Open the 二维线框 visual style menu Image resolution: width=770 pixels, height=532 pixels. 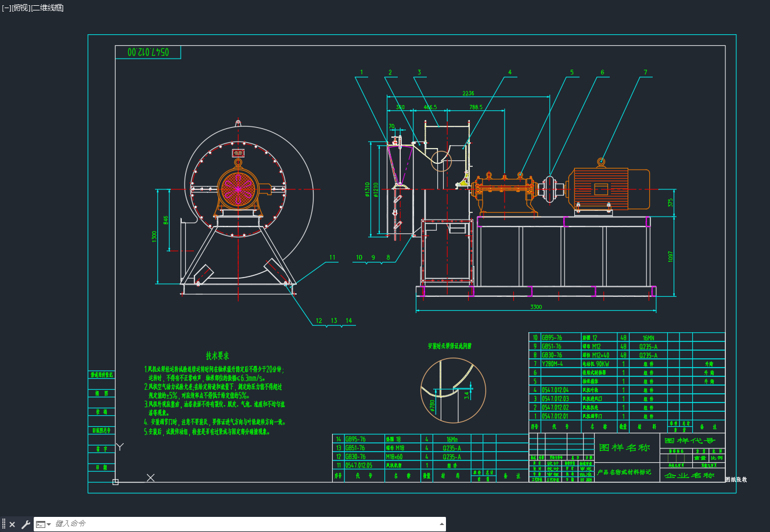[46, 8]
